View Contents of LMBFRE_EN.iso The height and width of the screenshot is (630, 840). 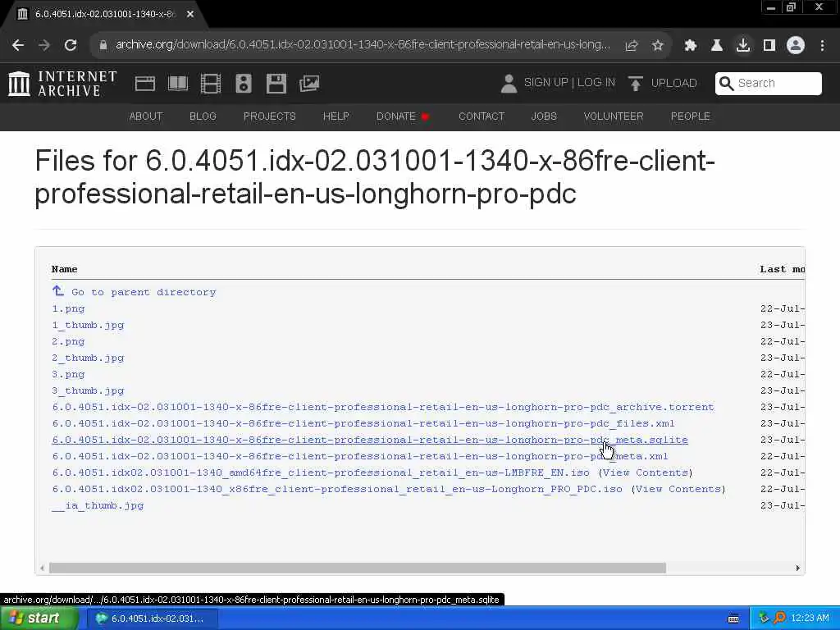pyautogui.click(x=646, y=472)
